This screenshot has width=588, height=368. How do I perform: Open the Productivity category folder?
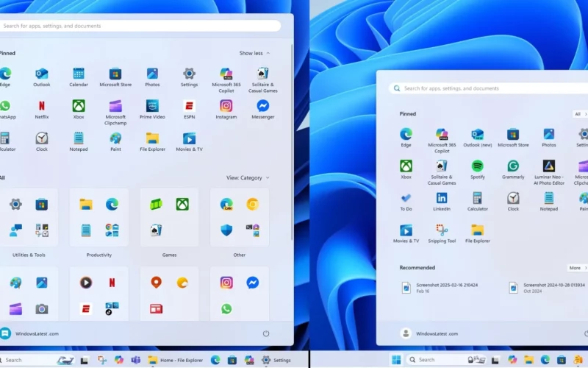[99, 218]
